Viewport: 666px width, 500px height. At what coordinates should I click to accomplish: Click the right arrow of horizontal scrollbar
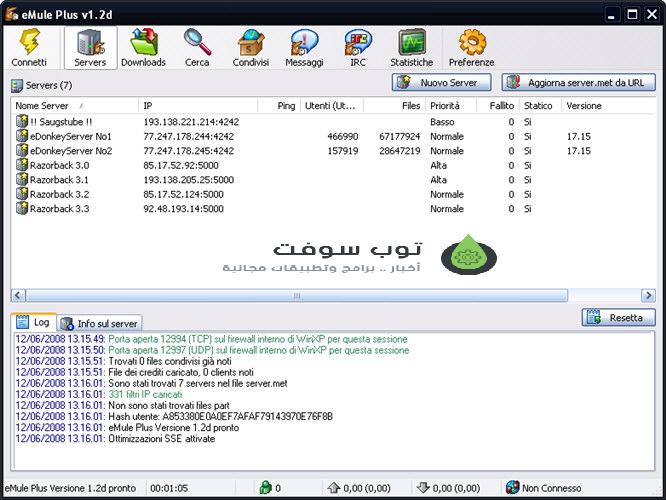point(649,295)
